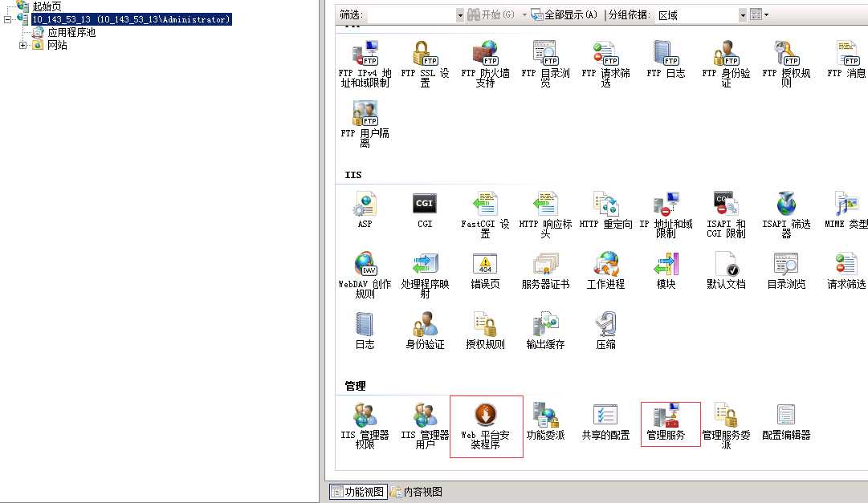Open 模块 feature icon
Screen dimensions: 868x503
(x=666, y=270)
